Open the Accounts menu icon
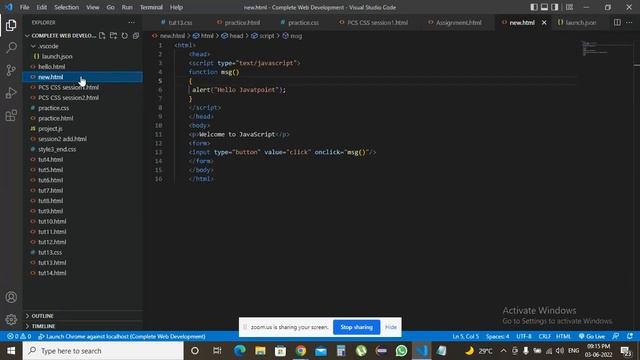This screenshot has width=640, height=360. 11,297
